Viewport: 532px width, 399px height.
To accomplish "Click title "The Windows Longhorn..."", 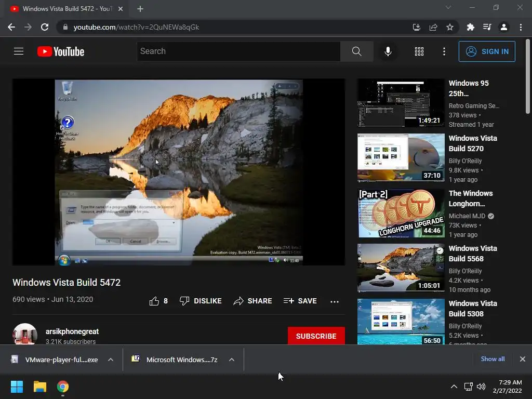I will (x=471, y=198).
